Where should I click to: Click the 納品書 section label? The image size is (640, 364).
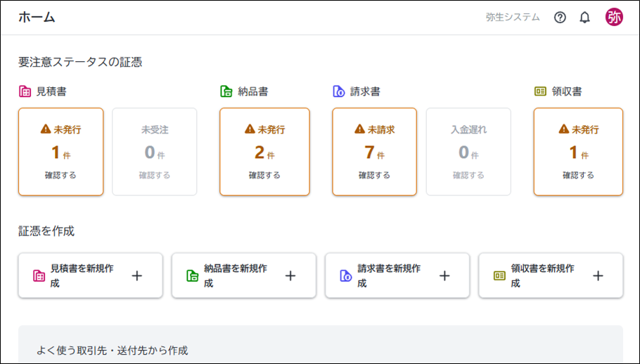(x=253, y=91)
